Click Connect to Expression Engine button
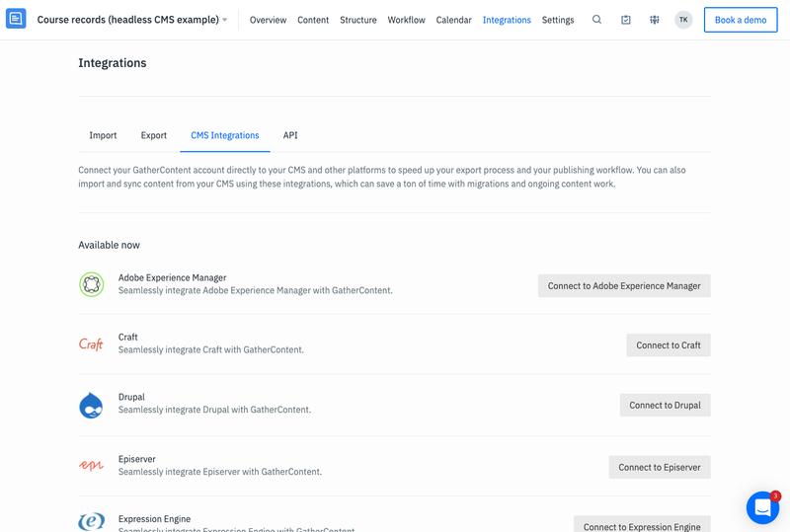Viewport: 790px width, 532px height. pyautogui.click(x=641, y=524)
